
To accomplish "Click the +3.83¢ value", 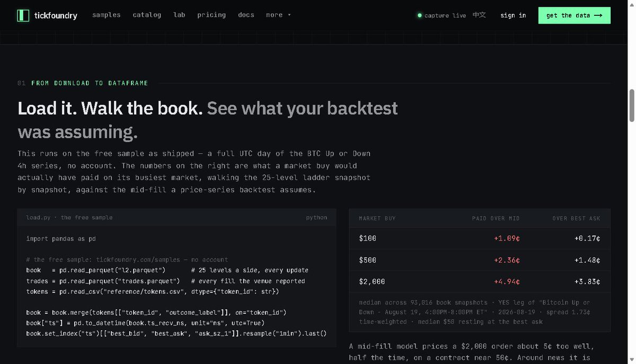I will 587,281.
